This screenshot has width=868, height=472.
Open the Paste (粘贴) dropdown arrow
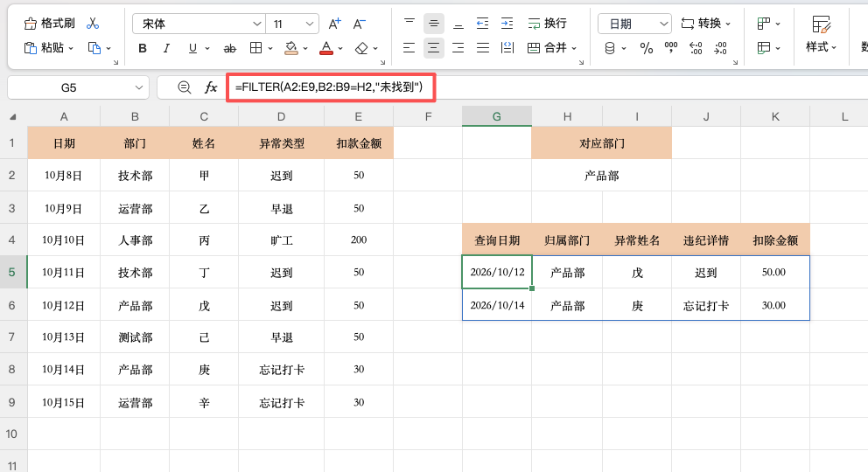coord(71,49)
